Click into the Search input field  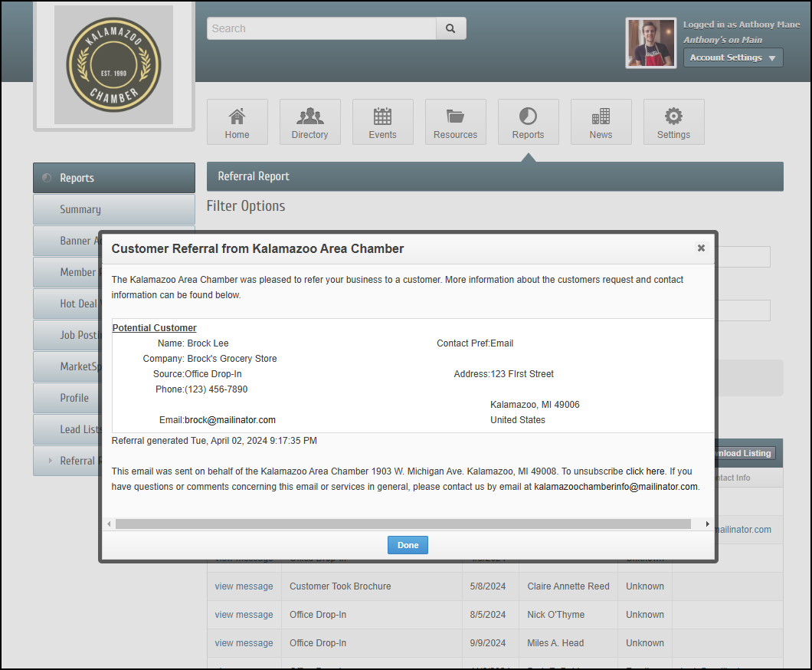click(x=322, y=28)
